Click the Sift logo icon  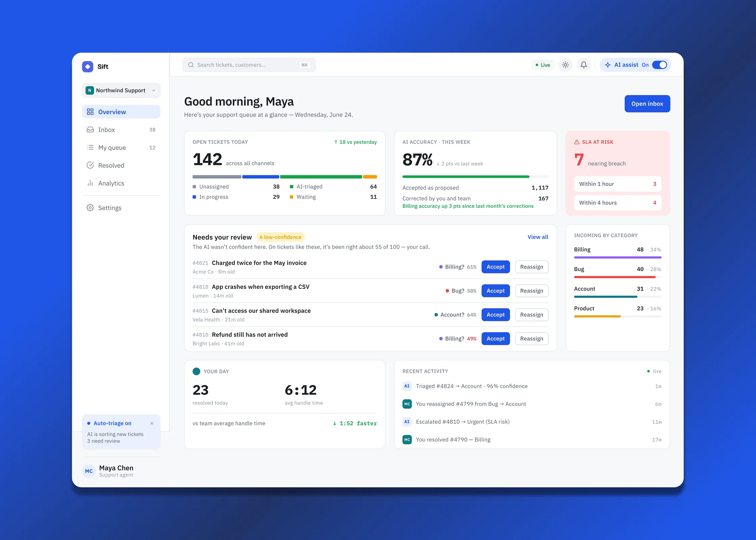pyautogui.click(x=88, y=66)
